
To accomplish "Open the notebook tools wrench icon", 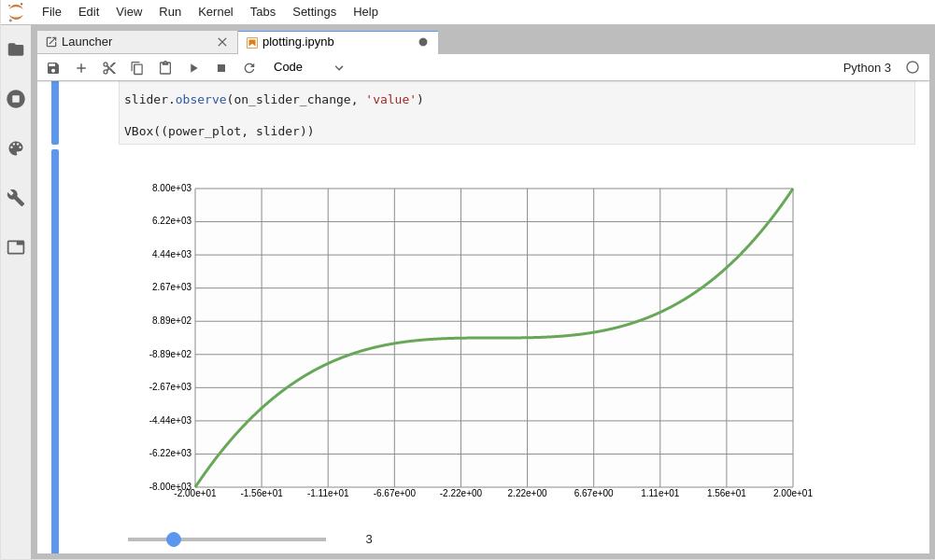I will 16,198.
